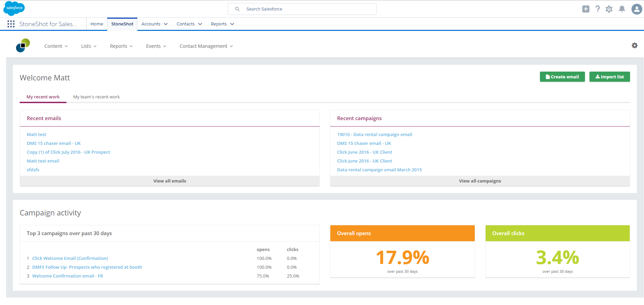Select the StoneShot tab
644x305 pixels.
point(122,24)
